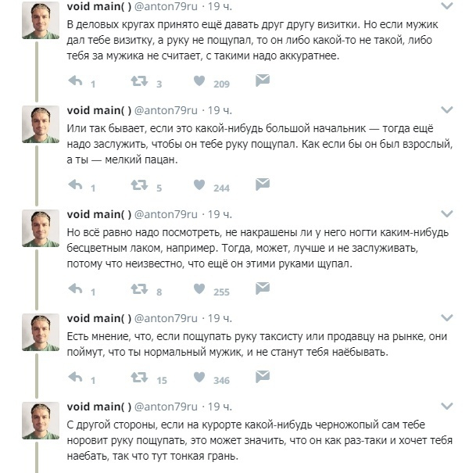Send first tweet via direct message envelope

(x=263, y=81)
